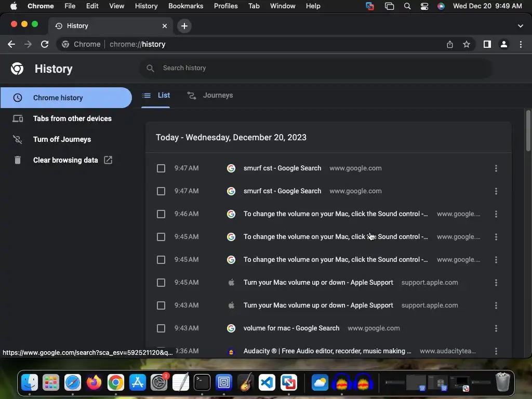This screenshot has width=532, height=399.
Task: Tick checkbox for 9:45 AM Apple Support entry
Action: [161, 283]
